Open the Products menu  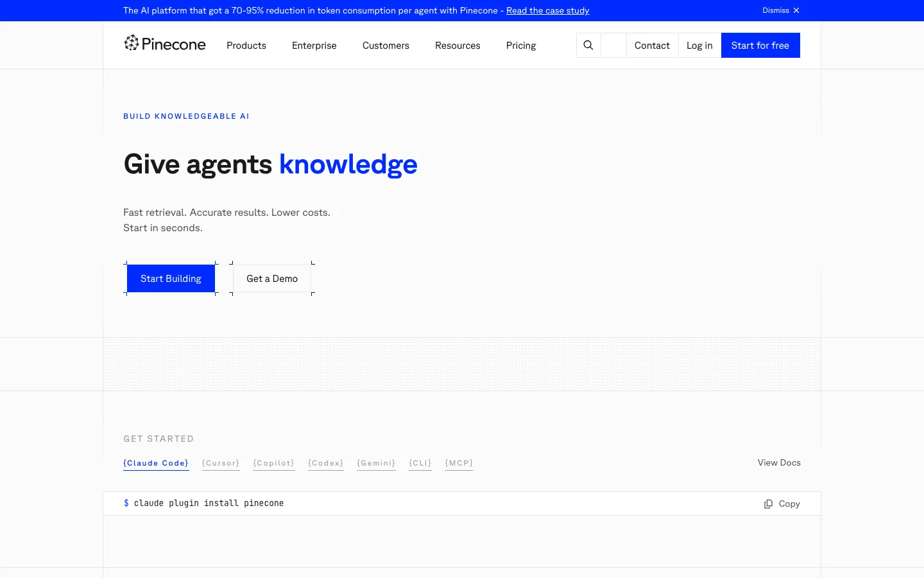pyautogui.click(x=246, y=46)
